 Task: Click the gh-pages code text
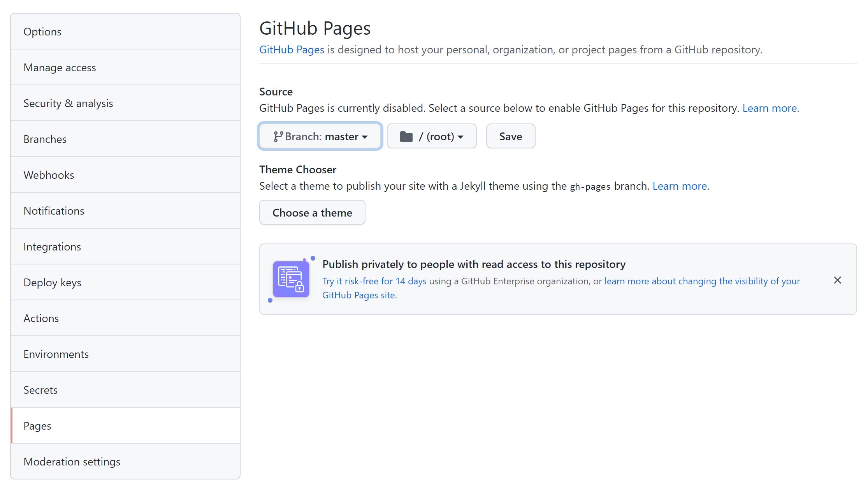590,187
